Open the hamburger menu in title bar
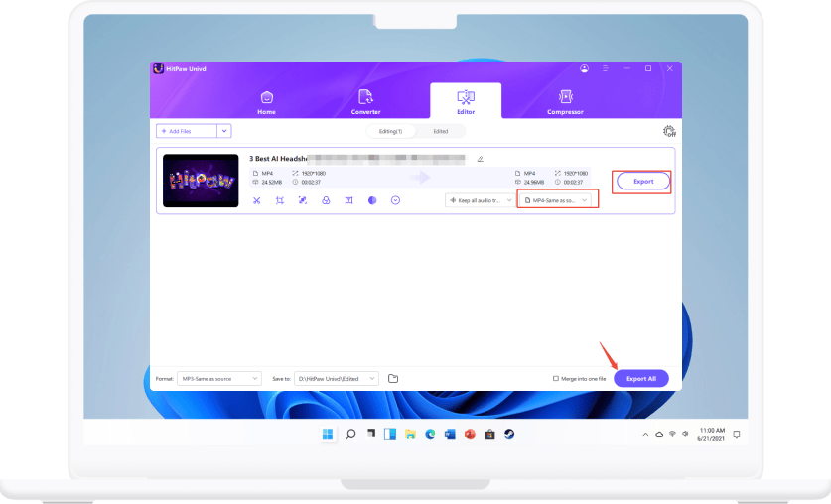 tap(606, 68)
